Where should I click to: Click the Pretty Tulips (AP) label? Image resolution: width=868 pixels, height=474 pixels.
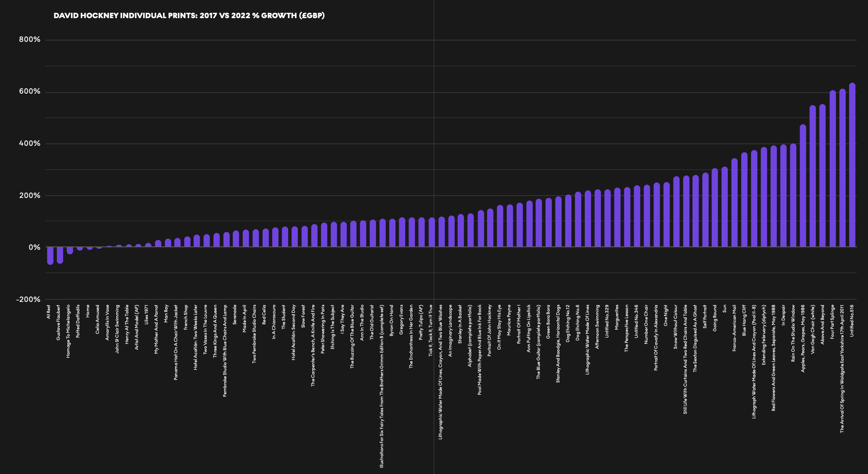click(421, 322)
